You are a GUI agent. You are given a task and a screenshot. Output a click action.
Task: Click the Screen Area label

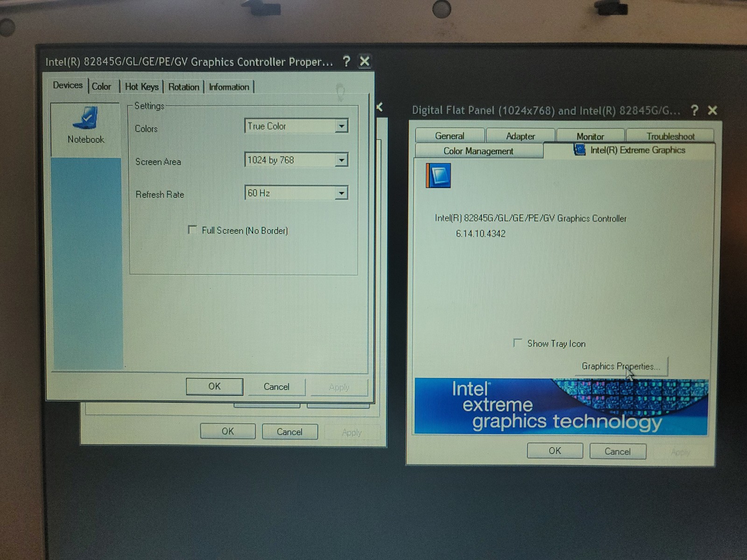tap(158, 161)
